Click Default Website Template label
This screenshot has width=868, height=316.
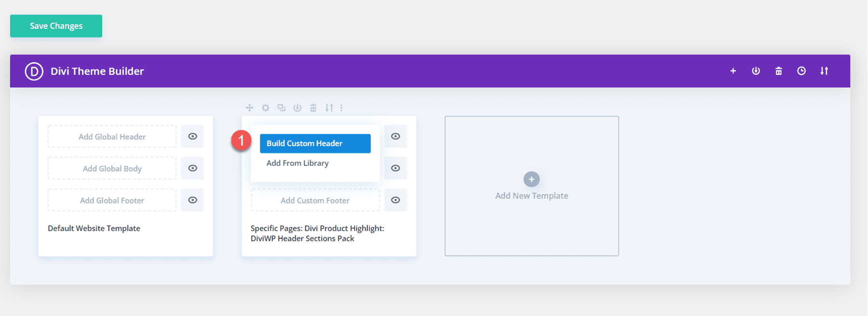click(x=94, y=228)
